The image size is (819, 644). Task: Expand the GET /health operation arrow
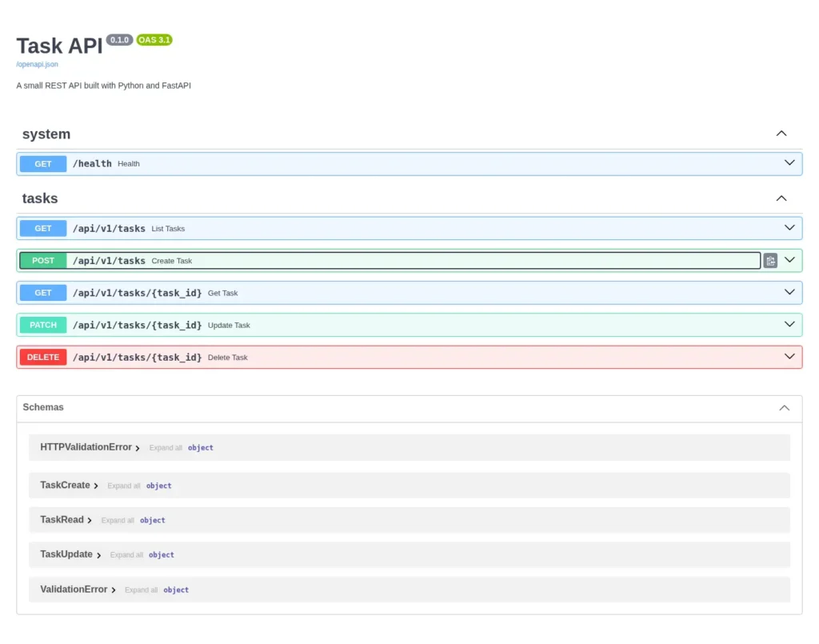click(789, 163)
